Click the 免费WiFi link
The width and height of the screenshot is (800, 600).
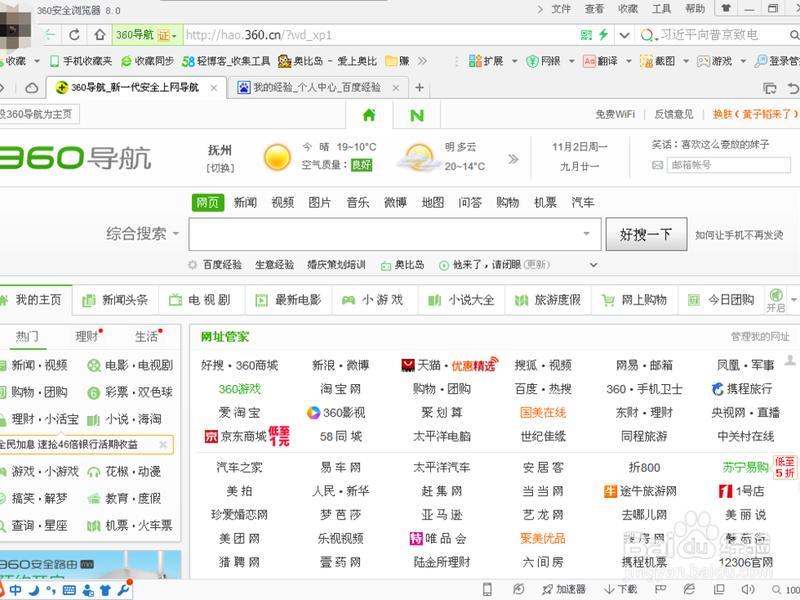coord(615,114)
